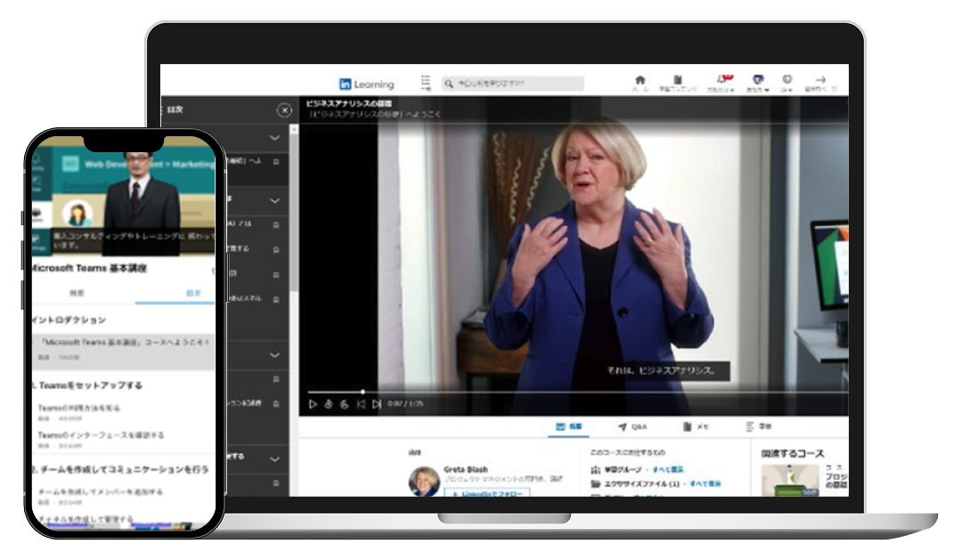Image resolution: width=962 pixels, height=560 pixels.
Task: Bookmark the lesson ending with 講座
Action: [276, 404]
